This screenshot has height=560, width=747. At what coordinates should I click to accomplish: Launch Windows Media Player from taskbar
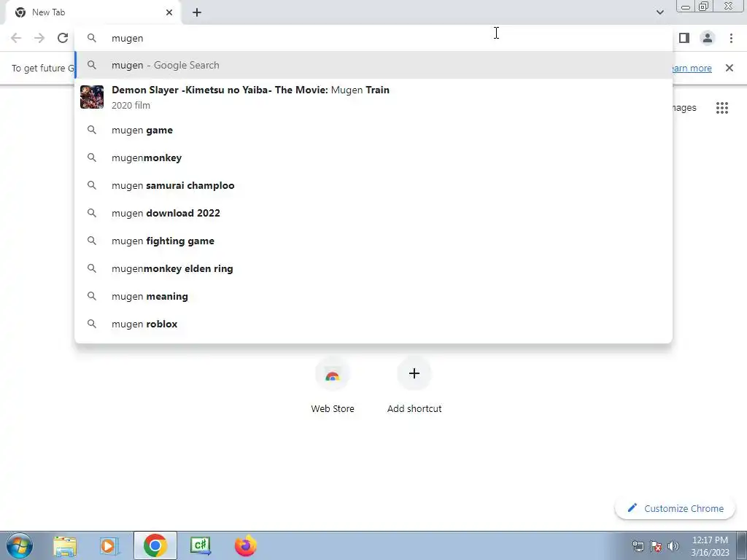109,545
